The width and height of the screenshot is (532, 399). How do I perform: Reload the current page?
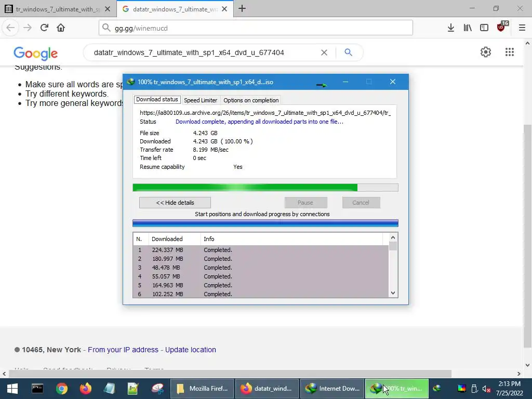pos(44,28)
